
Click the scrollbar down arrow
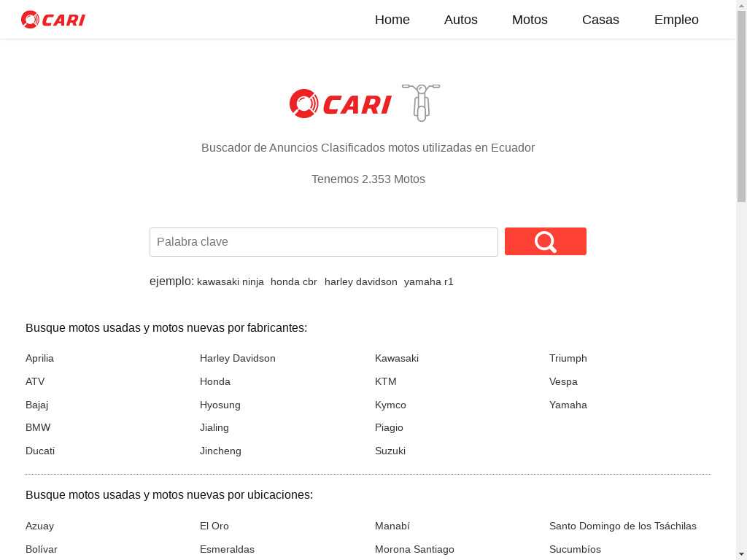742,555
